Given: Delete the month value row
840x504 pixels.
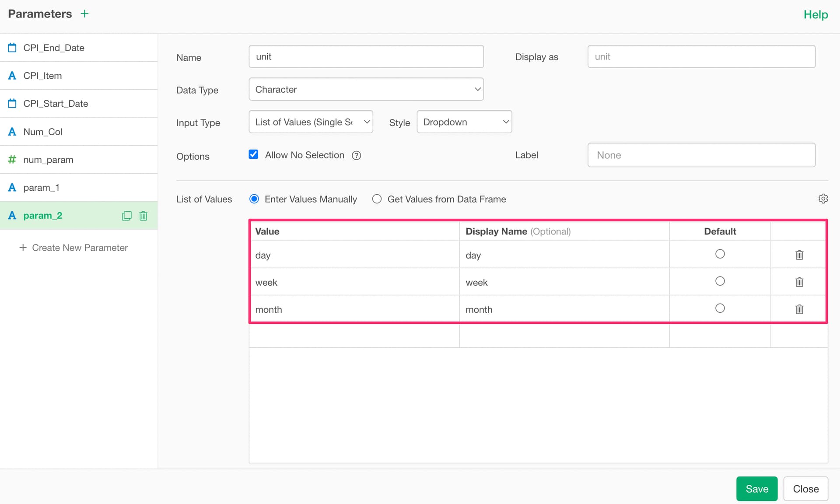Looking at the screenshot, I should (x=799, y=309).
